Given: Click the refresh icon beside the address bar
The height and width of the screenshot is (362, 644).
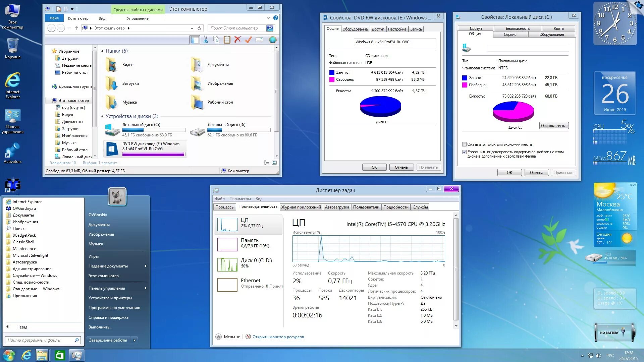Looking at the screenshot, I should pos(199,28).
